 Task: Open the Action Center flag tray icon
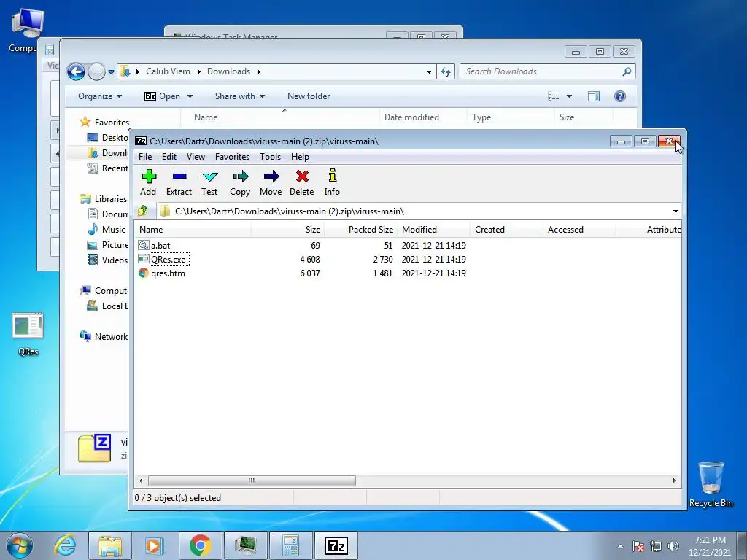638,546
